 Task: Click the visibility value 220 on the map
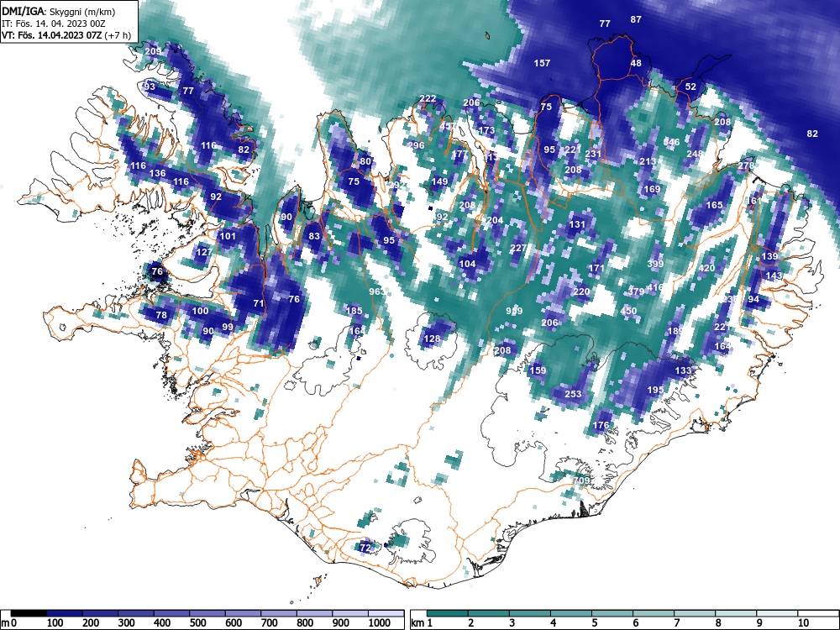[581, 291]
